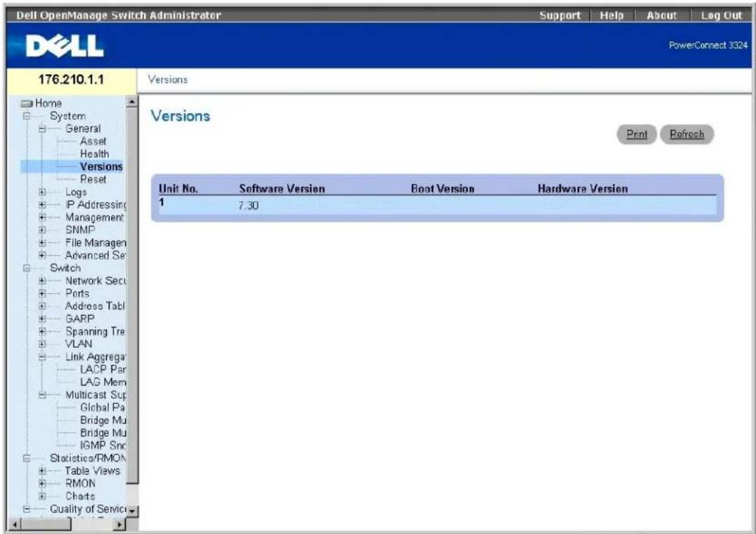
Task: Click the tree vertical scrollbar thumb
Action: pos(132,295)
